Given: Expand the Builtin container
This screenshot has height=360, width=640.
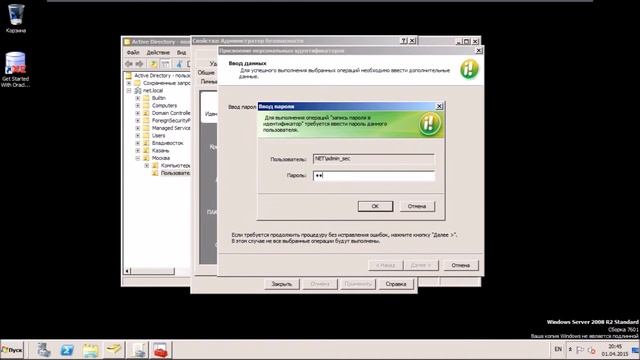Looking at the screenshot, I should 138,98.
